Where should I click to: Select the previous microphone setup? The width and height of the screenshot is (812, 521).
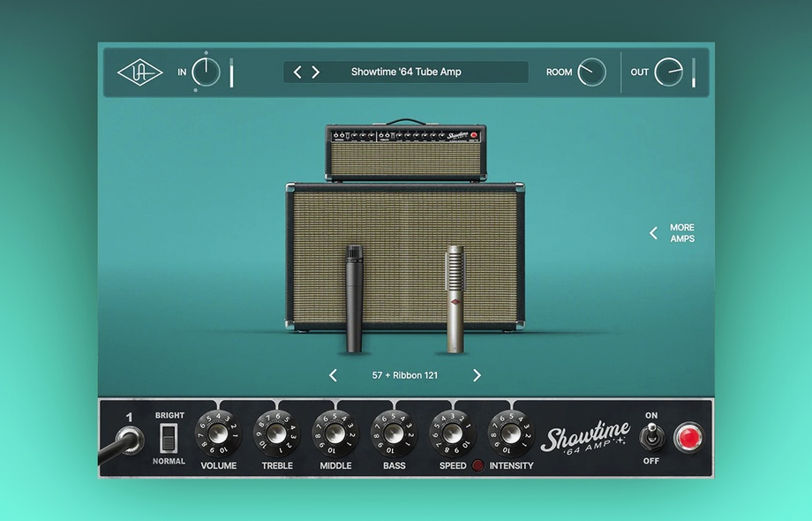tap(333, 374)
